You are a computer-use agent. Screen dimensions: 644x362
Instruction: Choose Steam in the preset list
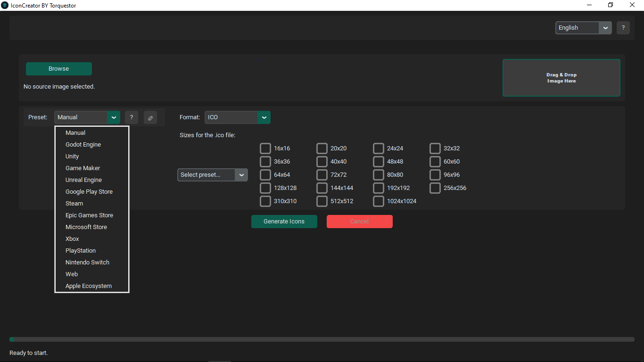92,204
